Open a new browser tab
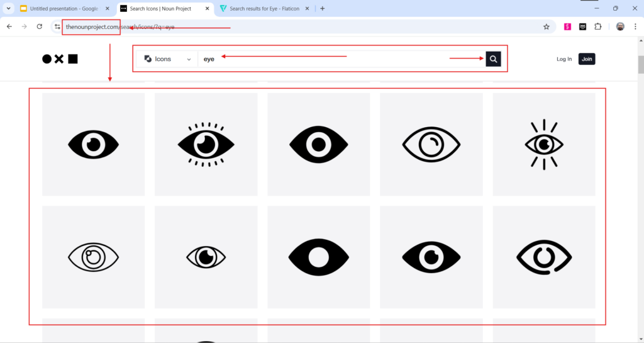Screen dimensions: 644x343 pos(323,9)
